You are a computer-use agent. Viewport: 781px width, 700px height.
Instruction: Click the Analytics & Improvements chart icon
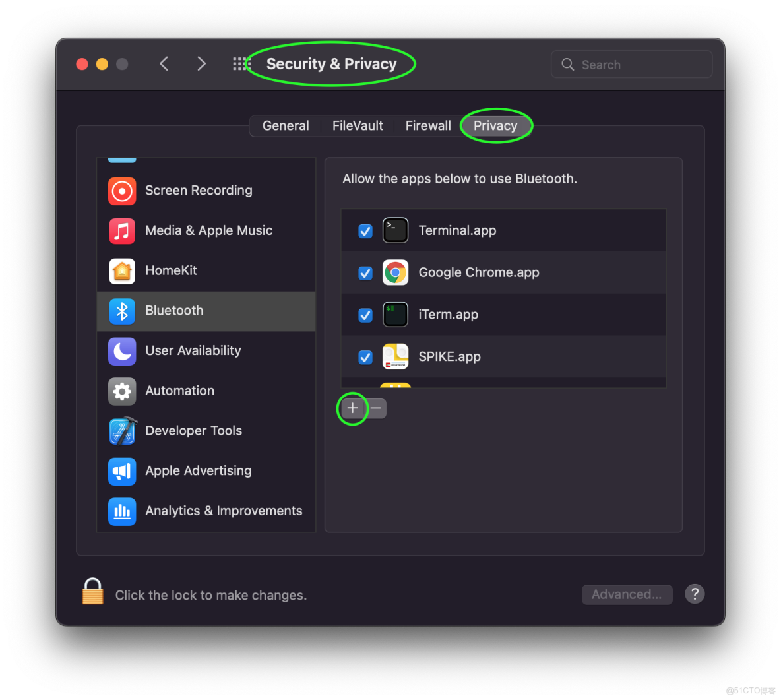(122, 511)
